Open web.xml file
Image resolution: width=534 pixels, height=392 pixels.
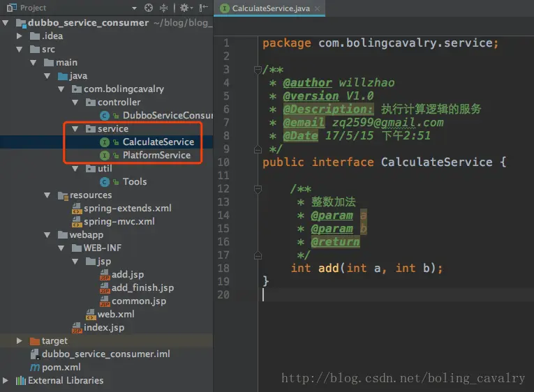point(116,314)
